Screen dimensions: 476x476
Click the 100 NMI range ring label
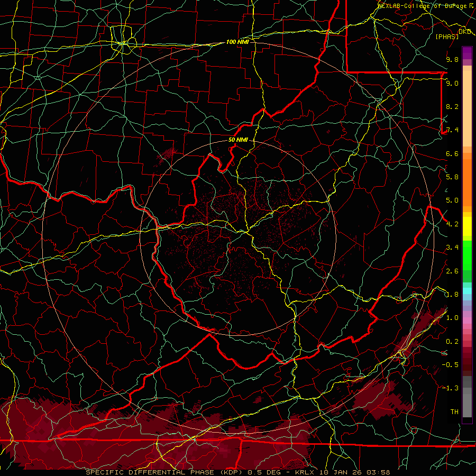point(237,42)
